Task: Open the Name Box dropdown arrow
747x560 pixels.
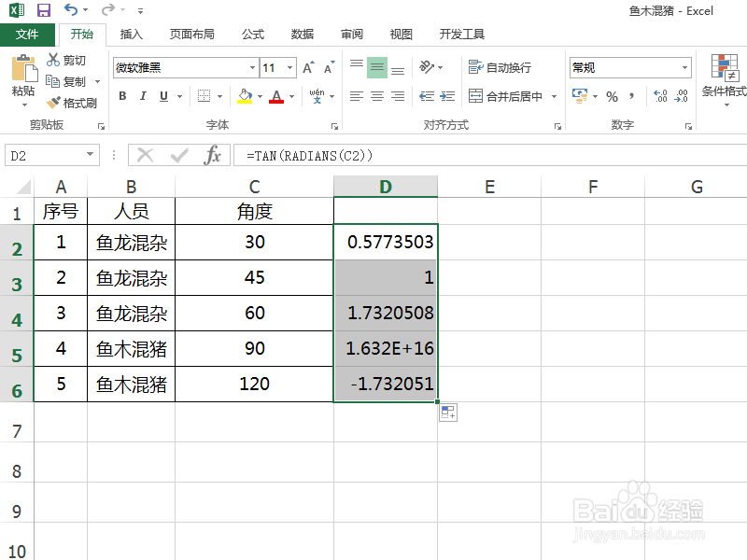Action: 90,155
